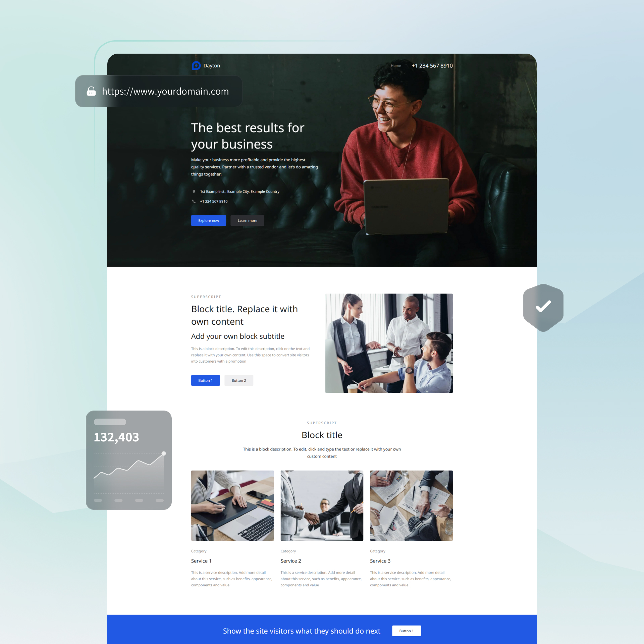
Task: Click the shield checkmark security icon
Action: point(543,306)
